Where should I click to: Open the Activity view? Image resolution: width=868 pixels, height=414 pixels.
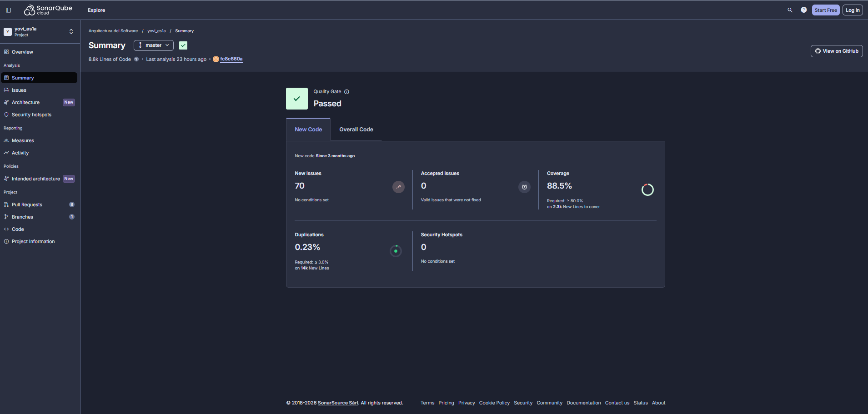[x=20, y=153]
